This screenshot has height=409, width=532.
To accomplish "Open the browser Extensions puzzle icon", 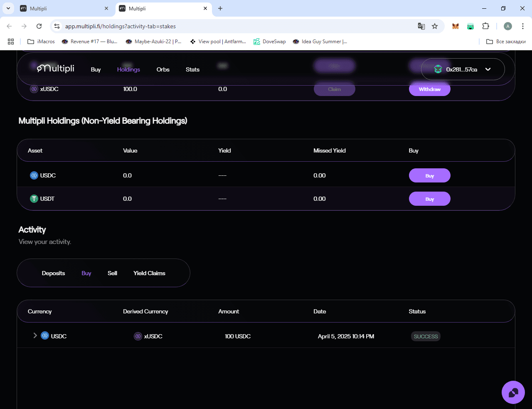I will tap(485, 26).
